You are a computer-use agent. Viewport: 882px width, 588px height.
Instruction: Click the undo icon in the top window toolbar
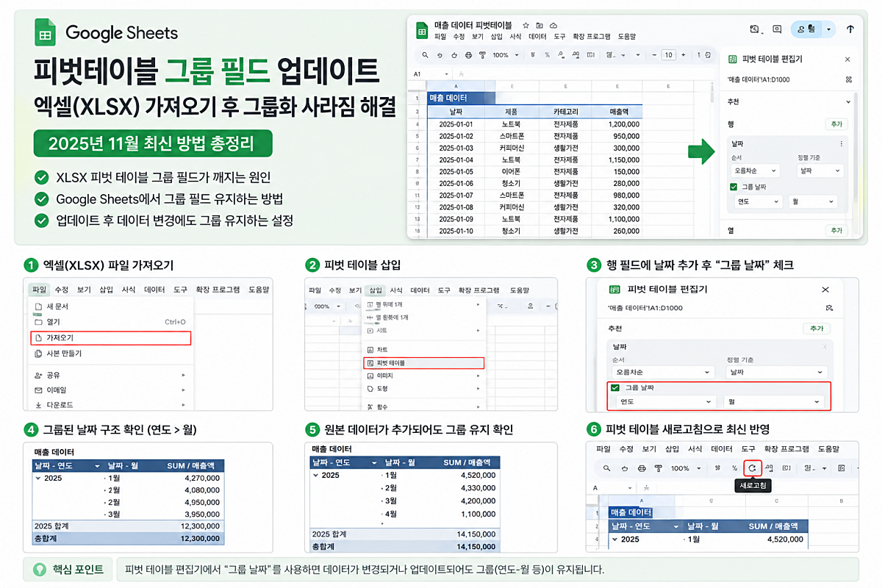click(440, 55)
